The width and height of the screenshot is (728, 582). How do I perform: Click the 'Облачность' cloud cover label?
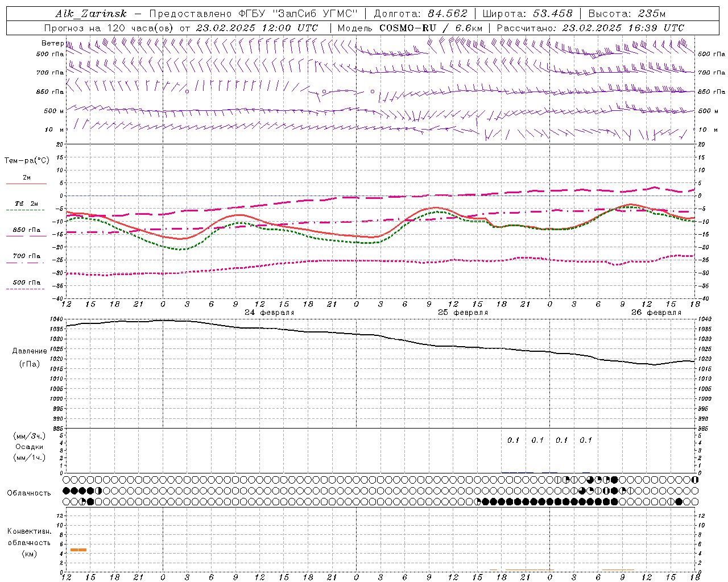coord(29,493)
